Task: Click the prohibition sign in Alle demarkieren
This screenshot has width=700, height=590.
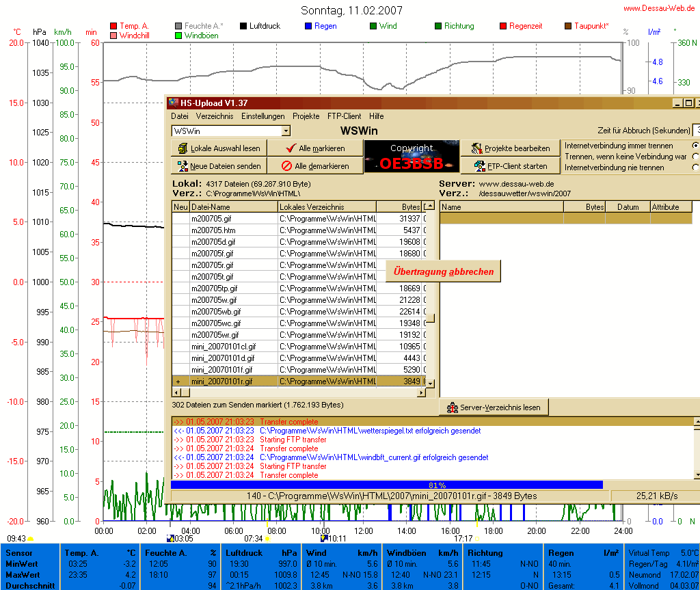Action: [287, 165]
